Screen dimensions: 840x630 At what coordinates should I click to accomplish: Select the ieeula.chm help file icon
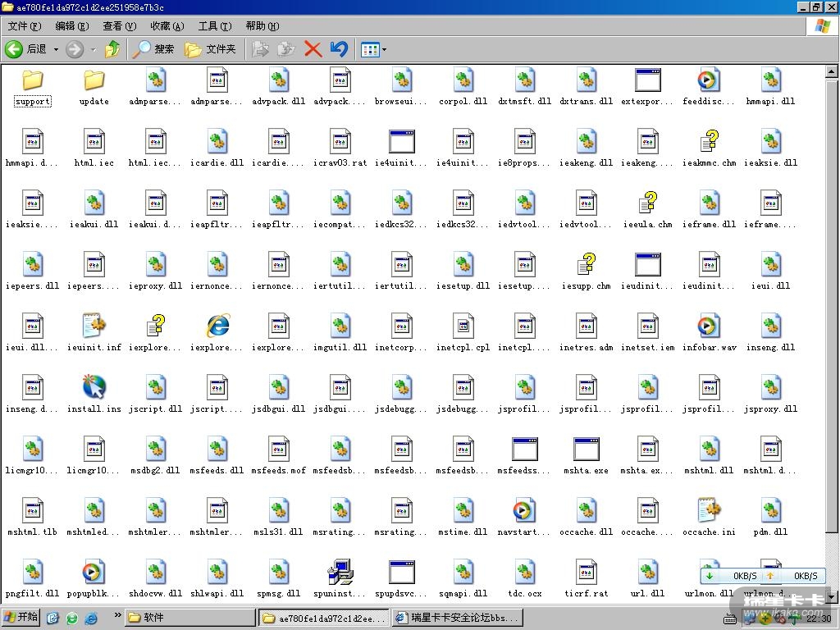pyautogui.click(x=648, y=203)
